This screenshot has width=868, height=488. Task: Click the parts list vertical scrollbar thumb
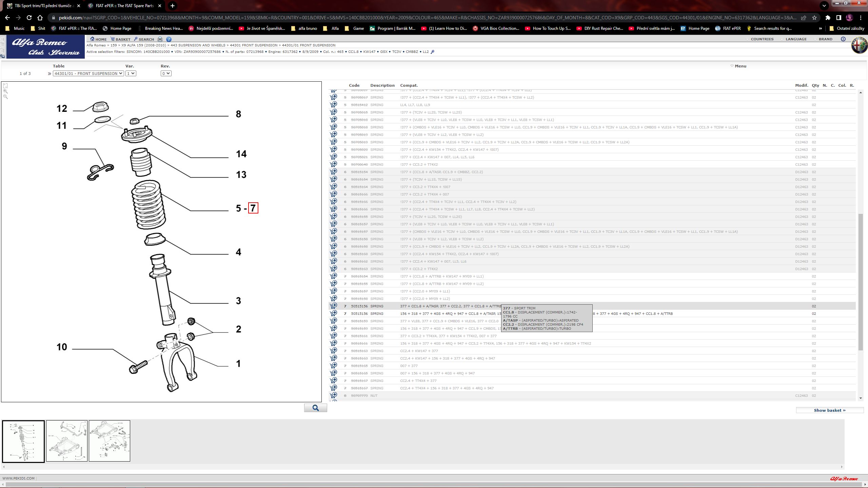[861, 282]
